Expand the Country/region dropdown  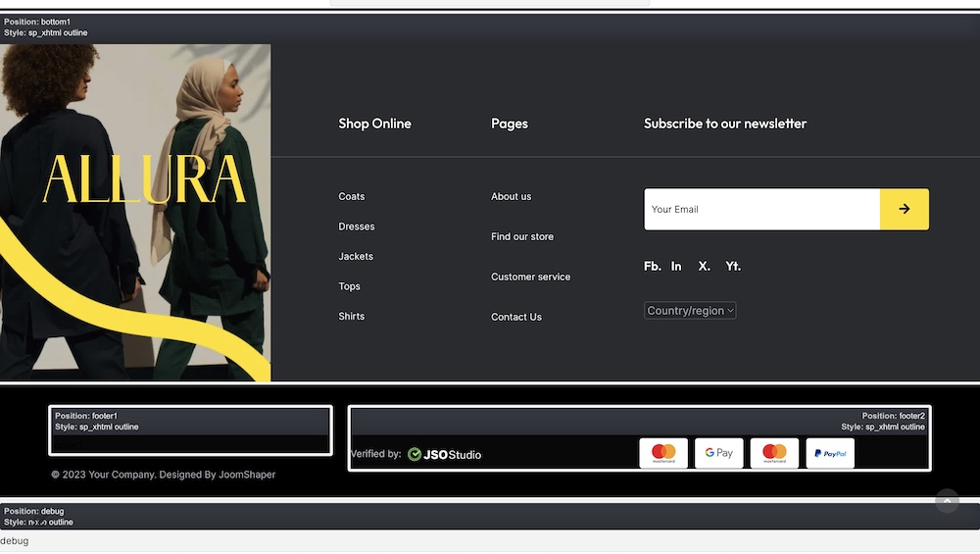(x=690, y=311)
